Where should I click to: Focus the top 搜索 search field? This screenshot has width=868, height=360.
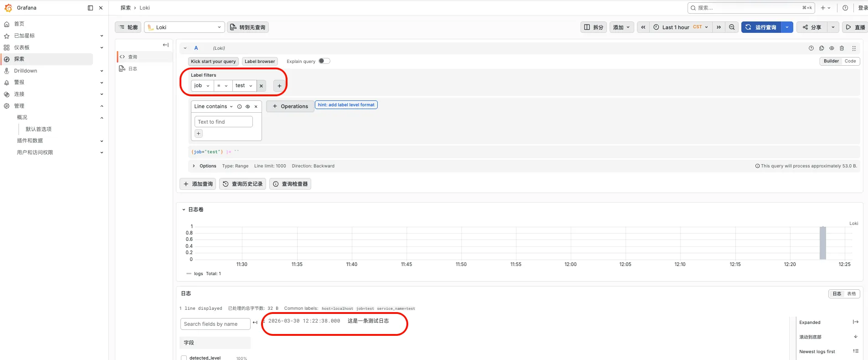point(751,8)
